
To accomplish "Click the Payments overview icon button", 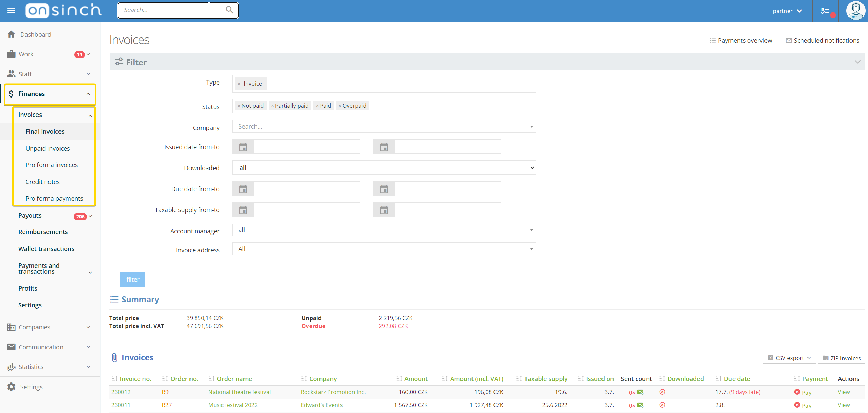I will [x=713, y=40].
